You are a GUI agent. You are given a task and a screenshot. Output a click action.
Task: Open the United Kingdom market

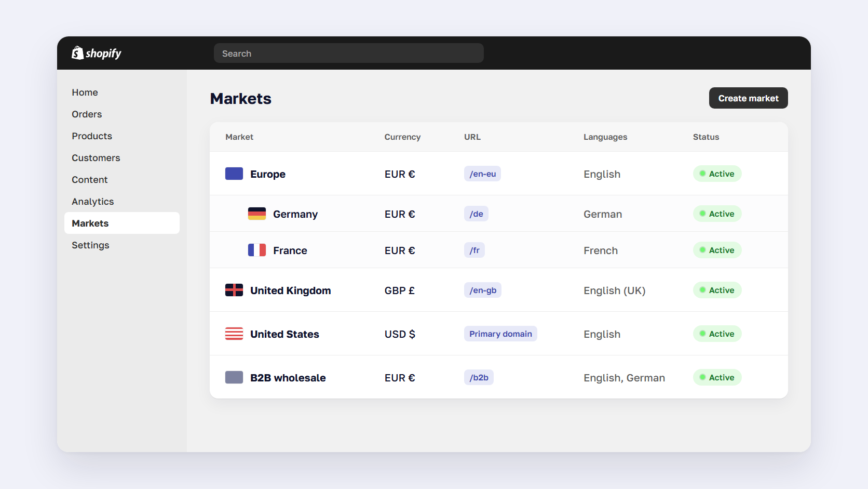pyautogui.click(x=499, y=290)
